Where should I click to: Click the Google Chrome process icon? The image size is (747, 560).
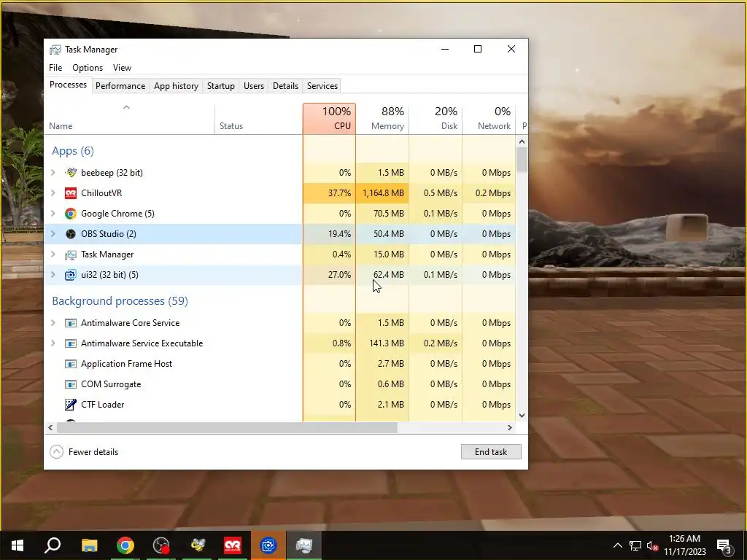click(71, 214)
